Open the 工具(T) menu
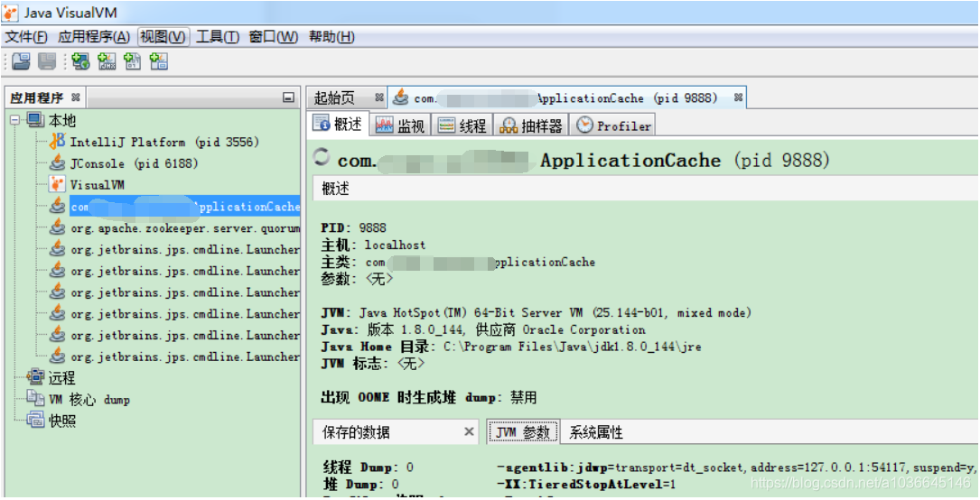Viewport: 980px width, 500px height. point(218,37)
